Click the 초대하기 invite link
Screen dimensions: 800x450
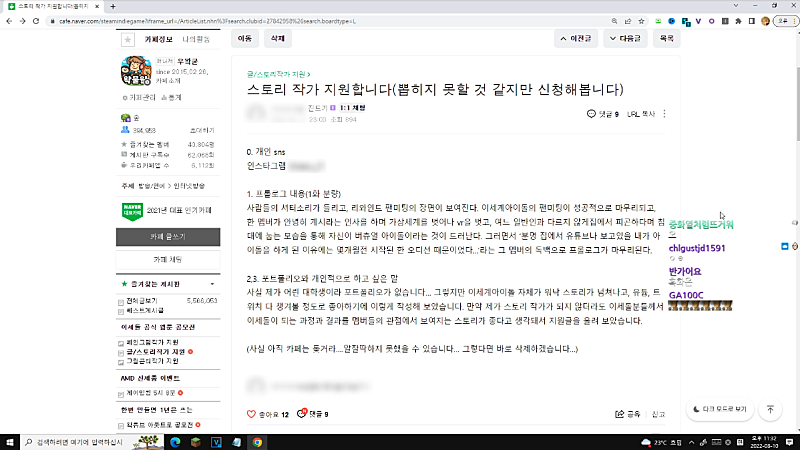point(202,131)
